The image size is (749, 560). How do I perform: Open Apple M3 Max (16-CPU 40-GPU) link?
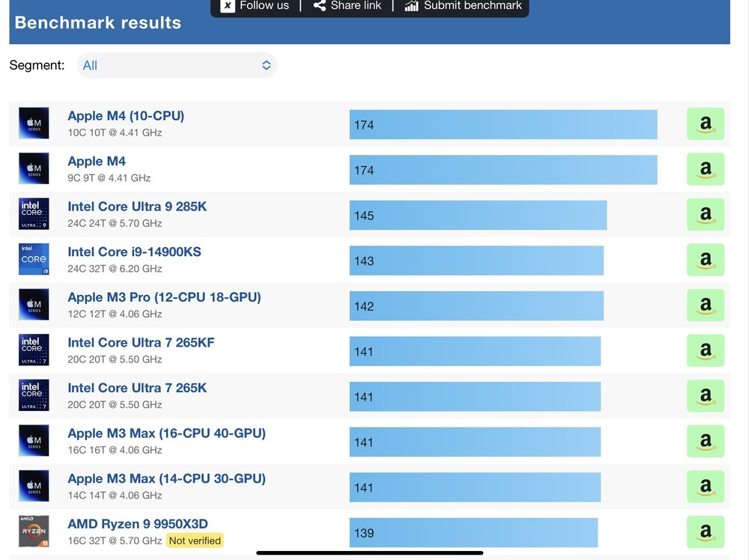tap(167, 433)
